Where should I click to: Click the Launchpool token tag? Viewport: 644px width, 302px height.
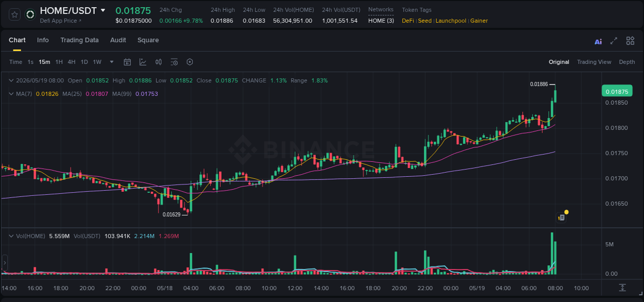coord(451,21)
